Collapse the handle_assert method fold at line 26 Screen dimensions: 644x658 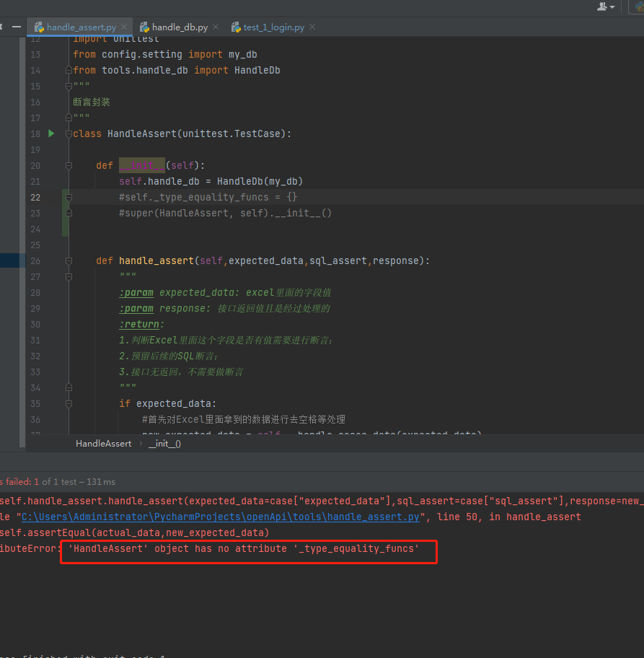click(x=69, y=261)
